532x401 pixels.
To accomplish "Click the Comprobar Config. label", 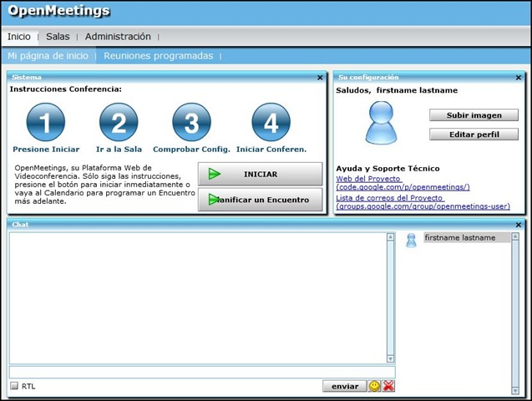I will point(191,150).
